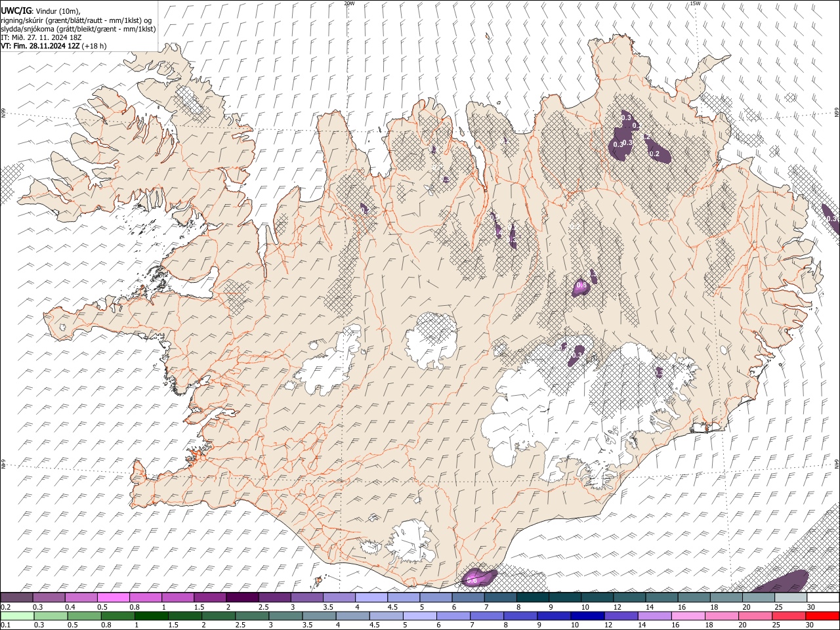Viewport: 840px width, 630px height.
Task: Pick the 7 swatch in the top legend row
Action: [x=500, y=597]
